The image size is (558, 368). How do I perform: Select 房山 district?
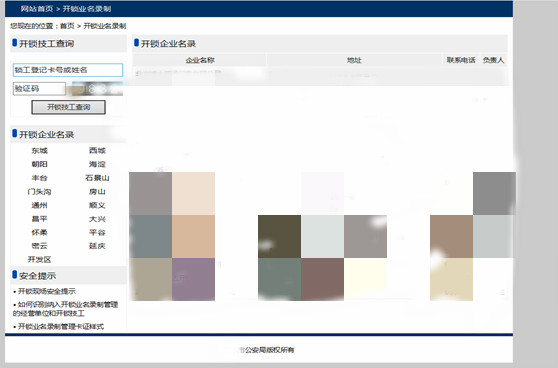click(x=97, y=192)
